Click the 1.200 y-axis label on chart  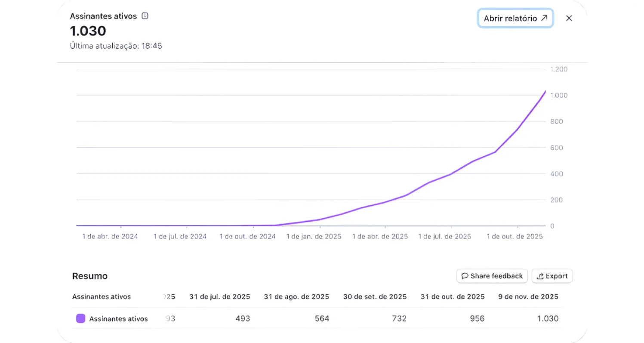click(559, 69)
